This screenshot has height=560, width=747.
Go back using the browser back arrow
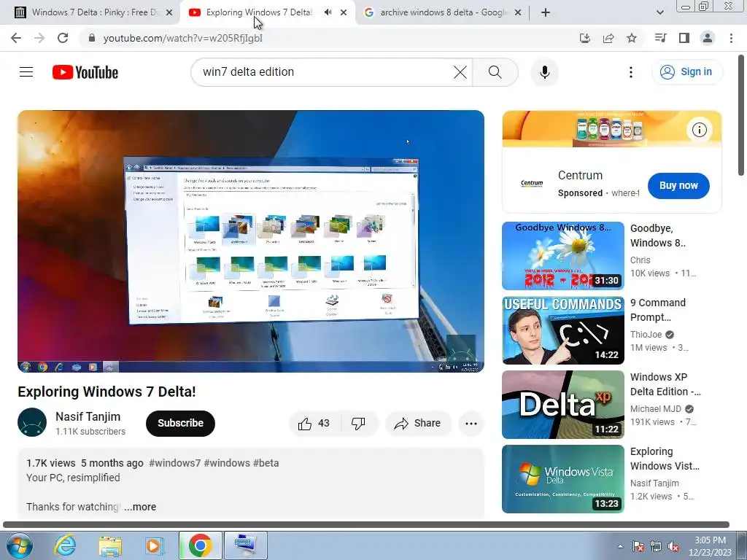(x=16, y=38)
